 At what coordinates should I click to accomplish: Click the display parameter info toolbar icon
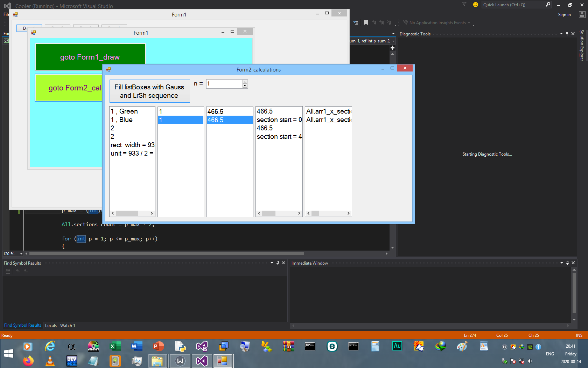(x=356, y=23)
